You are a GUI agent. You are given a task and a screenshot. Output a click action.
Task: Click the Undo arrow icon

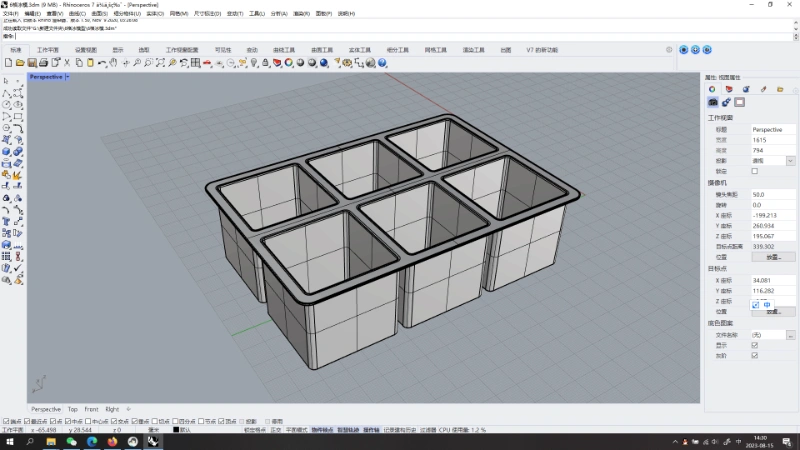click(101, 62)
